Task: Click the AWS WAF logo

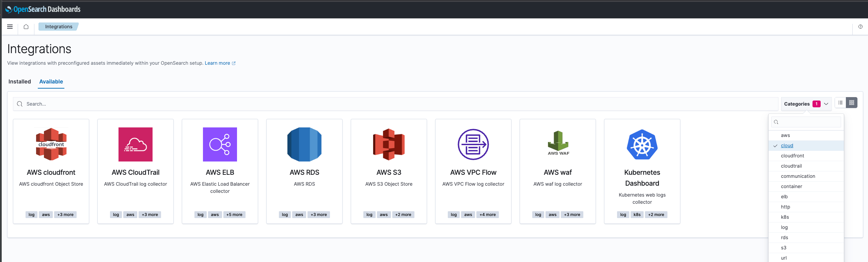Action: pos(558,143)
